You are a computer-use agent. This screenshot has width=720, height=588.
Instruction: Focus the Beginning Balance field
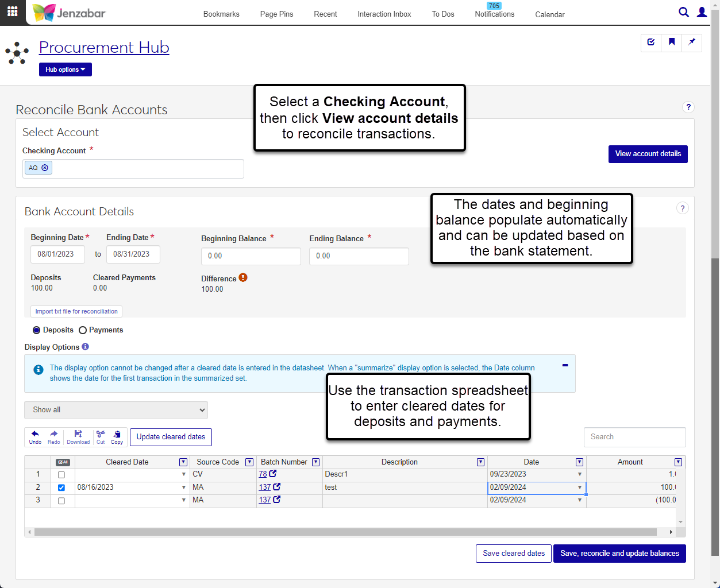click(x=251, y=256)
